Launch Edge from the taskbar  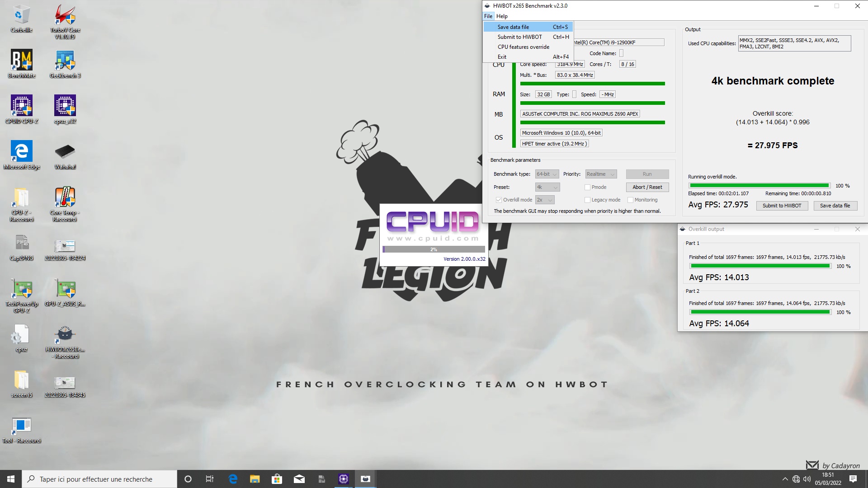tap(233, 479)
